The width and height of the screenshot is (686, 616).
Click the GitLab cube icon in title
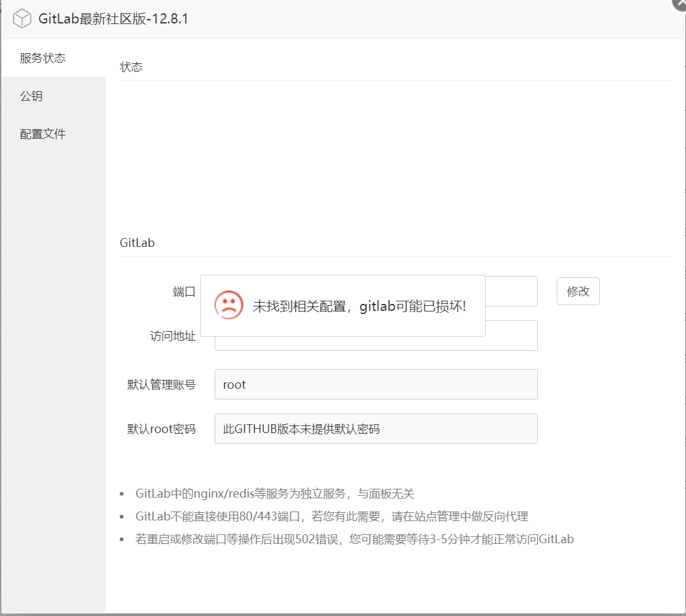[x=22, y=19]
